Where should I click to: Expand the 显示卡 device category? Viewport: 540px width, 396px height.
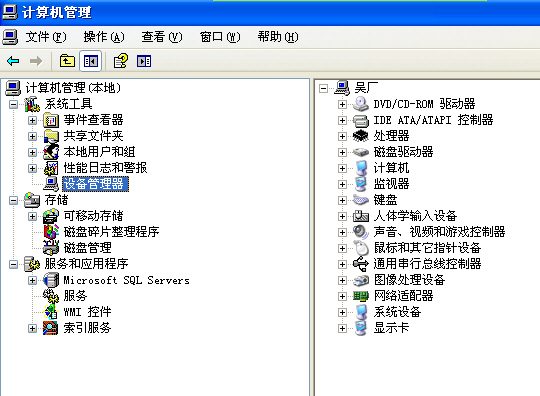342,328
